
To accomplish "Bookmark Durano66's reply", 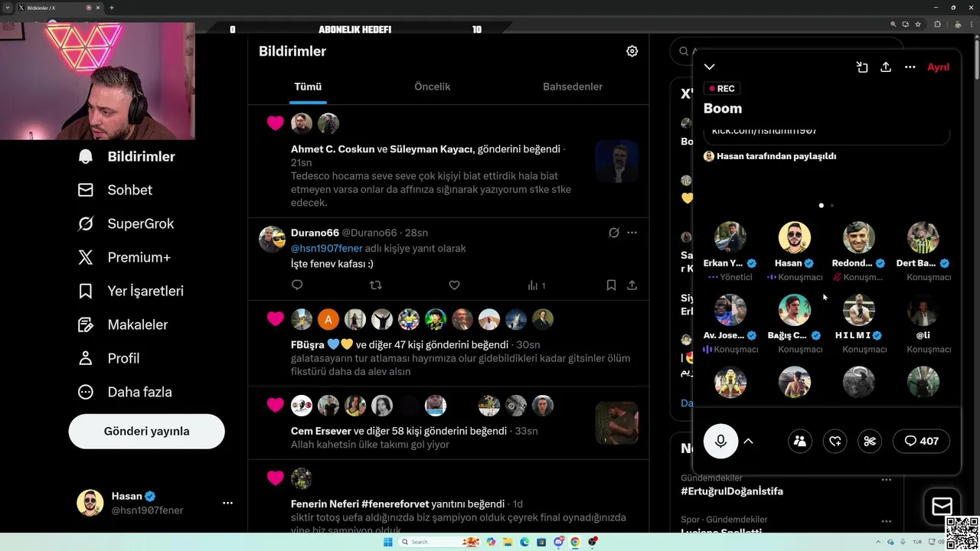I will 611,285.
